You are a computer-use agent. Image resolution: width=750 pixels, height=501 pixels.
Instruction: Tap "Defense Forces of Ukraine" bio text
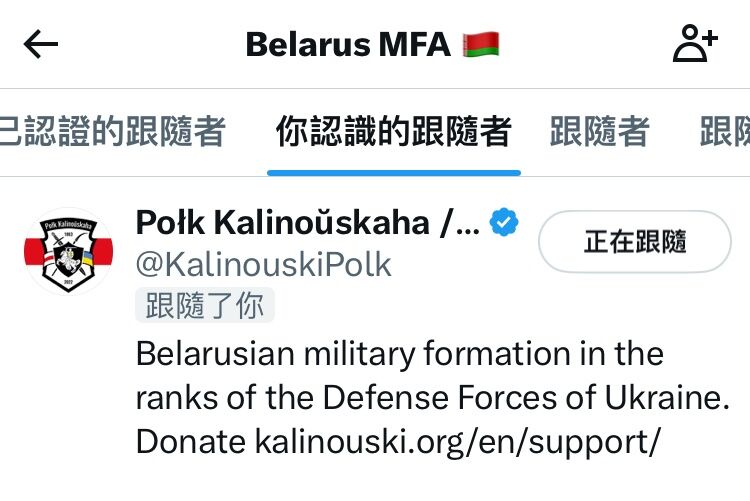(x=526, y=398)
